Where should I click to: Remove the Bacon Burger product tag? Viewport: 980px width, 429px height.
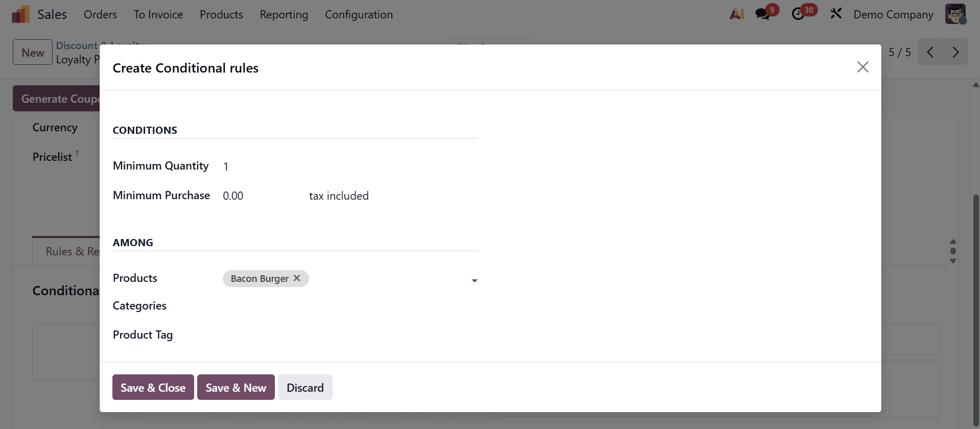(297, 278)
